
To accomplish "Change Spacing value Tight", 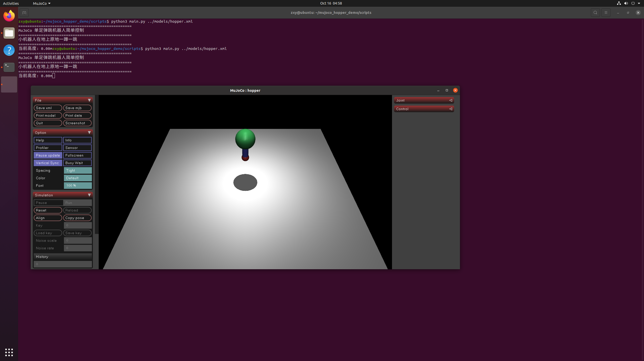I will pyautogui.click(x=78, y=170).
